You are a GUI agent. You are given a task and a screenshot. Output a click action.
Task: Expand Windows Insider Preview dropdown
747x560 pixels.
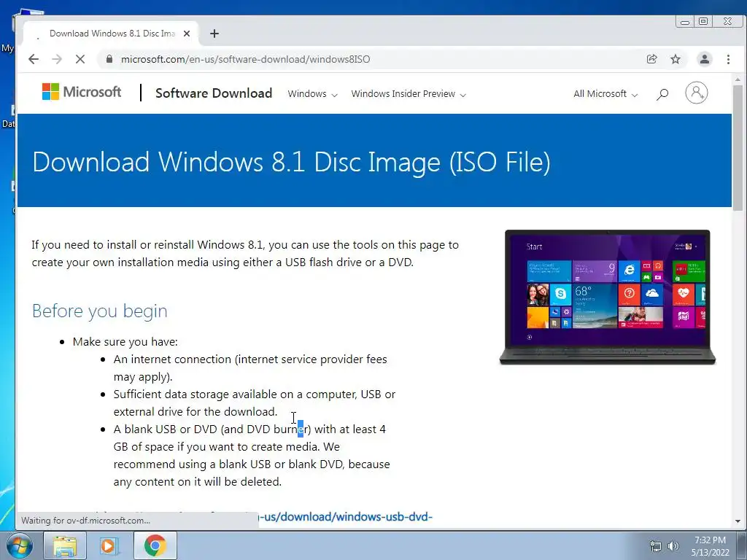tap(409, 94)
